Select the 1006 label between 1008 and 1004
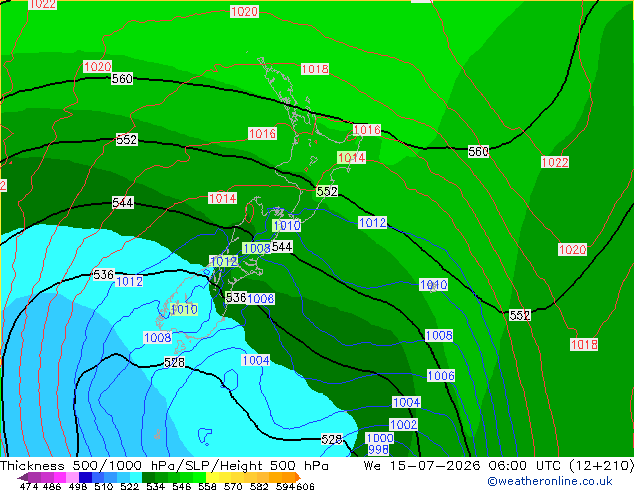The image size is (634, 490). pos(441,376)
